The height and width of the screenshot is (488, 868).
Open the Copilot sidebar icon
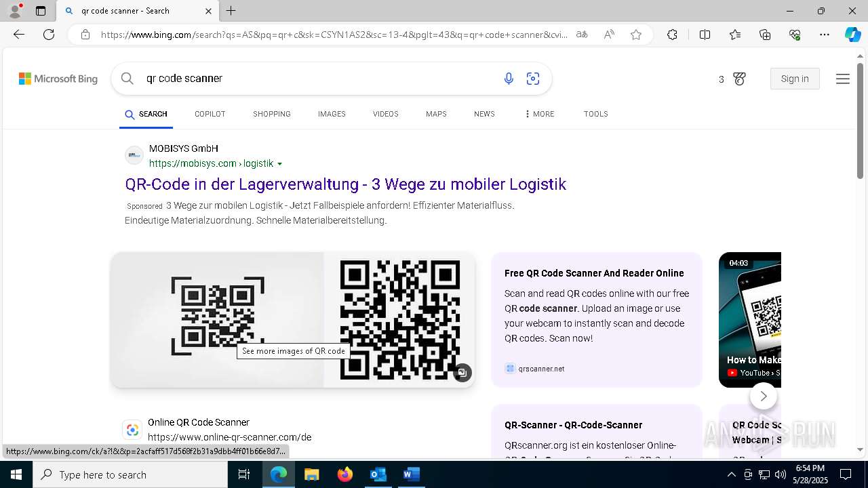[852, 35]
